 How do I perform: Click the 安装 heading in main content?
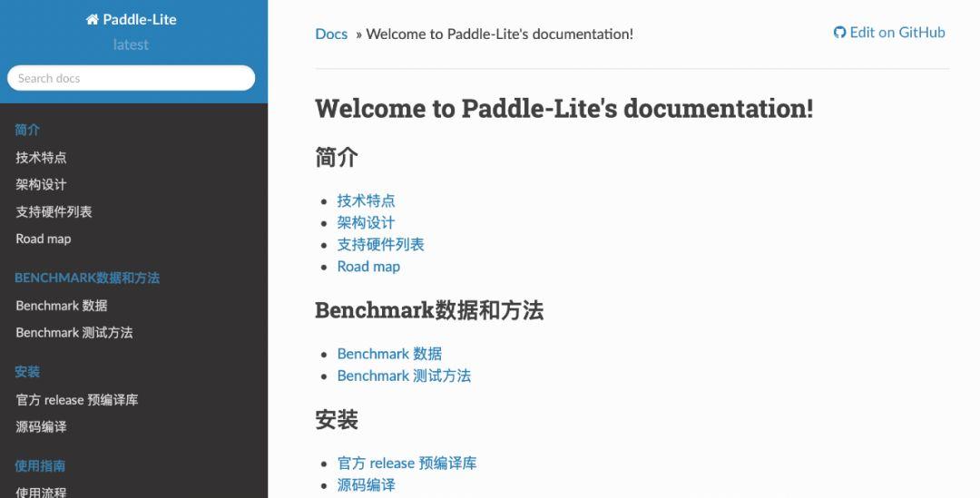tap(337, 419)
